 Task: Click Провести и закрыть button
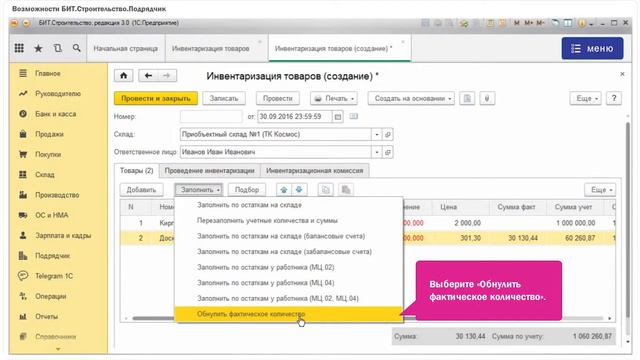pos(156,98)
